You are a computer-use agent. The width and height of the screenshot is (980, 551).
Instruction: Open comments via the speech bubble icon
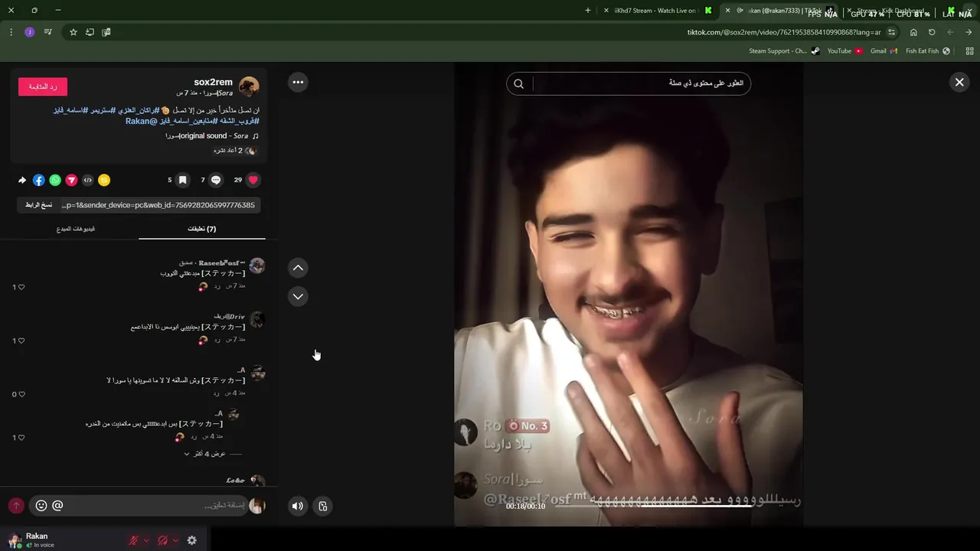[x=216, y=180]
